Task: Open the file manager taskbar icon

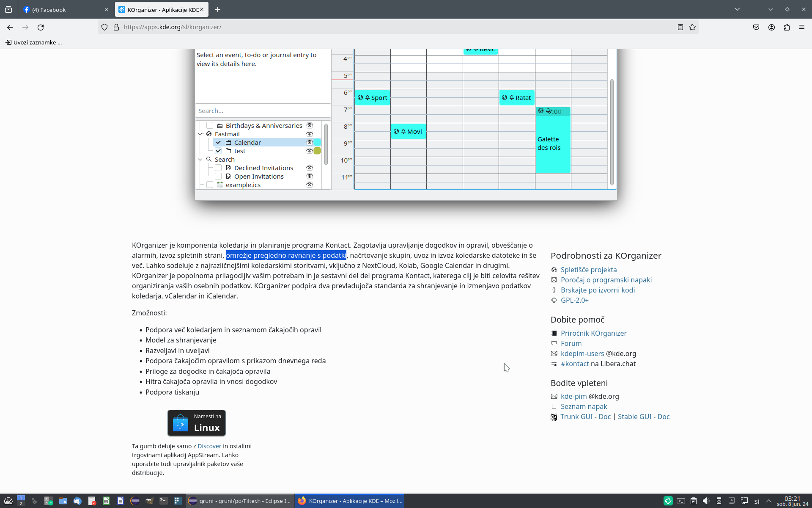Action: pos(63,501)
